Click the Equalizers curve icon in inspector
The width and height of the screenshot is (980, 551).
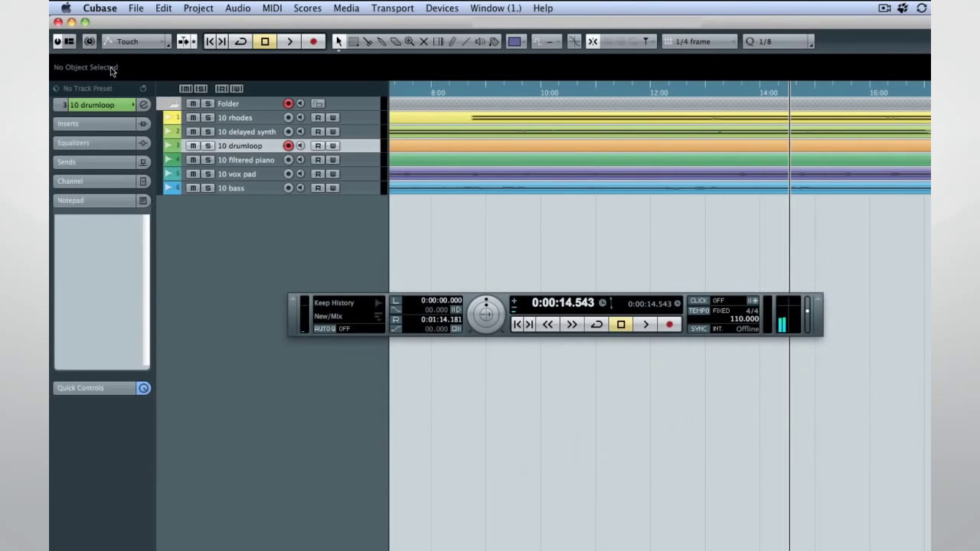tap(142, 143)
